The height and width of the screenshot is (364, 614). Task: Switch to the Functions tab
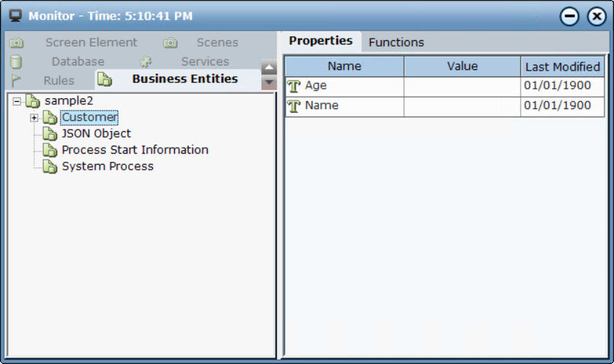[396, 42]
